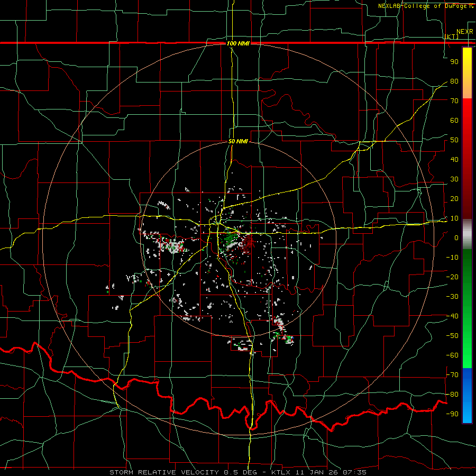
Task: Click the 0 value on the velocity scale
Action: tap(456, 238)
